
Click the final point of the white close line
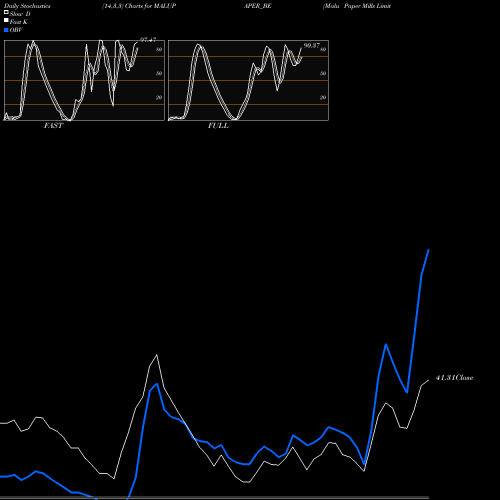[429, 380]
